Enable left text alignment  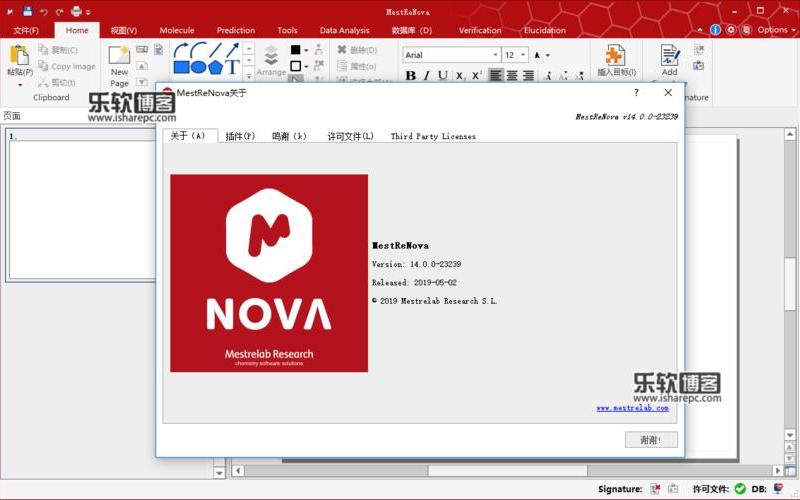[495, 76]
